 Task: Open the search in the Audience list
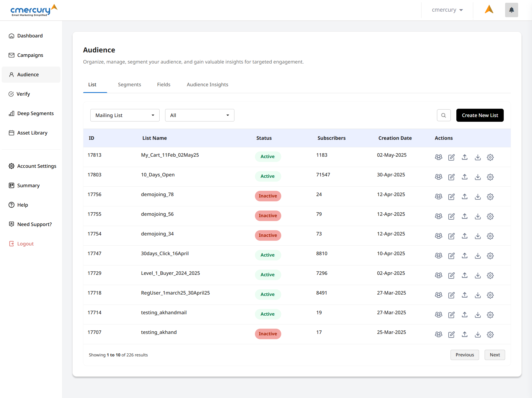click(444, 115)
